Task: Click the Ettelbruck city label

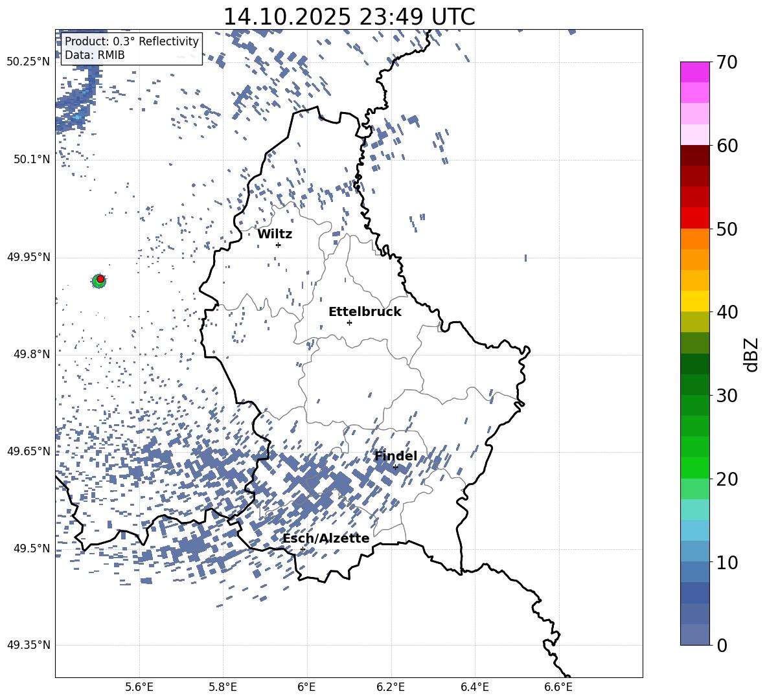Action: click(x=365, y=312)
